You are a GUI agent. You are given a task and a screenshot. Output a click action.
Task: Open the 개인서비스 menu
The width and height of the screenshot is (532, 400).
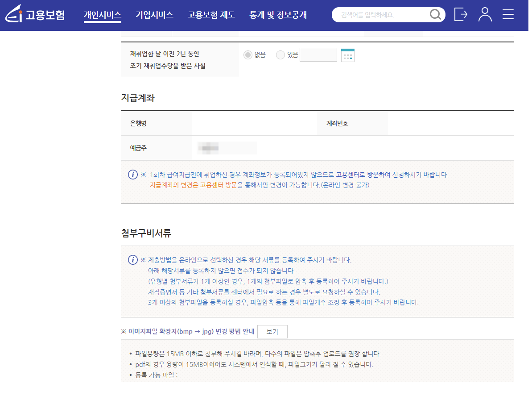click(103, 14)
